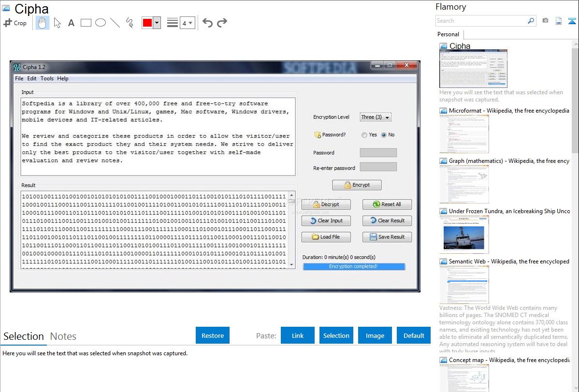The height and width of the screenshot is (392, 579).
Task: Click the red color swatch
Action: point(147,23)
